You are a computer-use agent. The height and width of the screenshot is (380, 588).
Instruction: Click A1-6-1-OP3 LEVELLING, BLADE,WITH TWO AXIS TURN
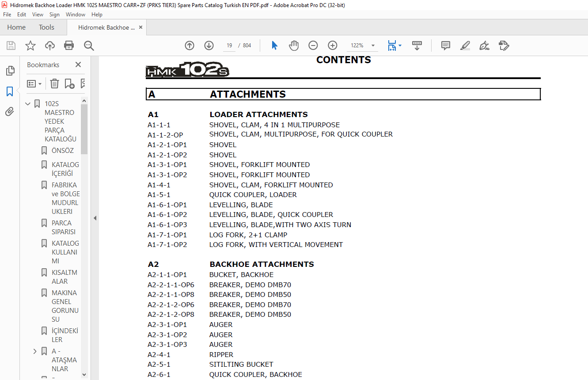(250, 225)
